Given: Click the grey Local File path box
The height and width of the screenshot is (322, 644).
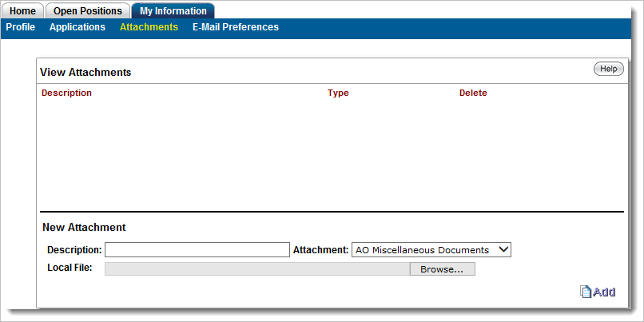Looking at the screenshot, I should coord(256,269).
